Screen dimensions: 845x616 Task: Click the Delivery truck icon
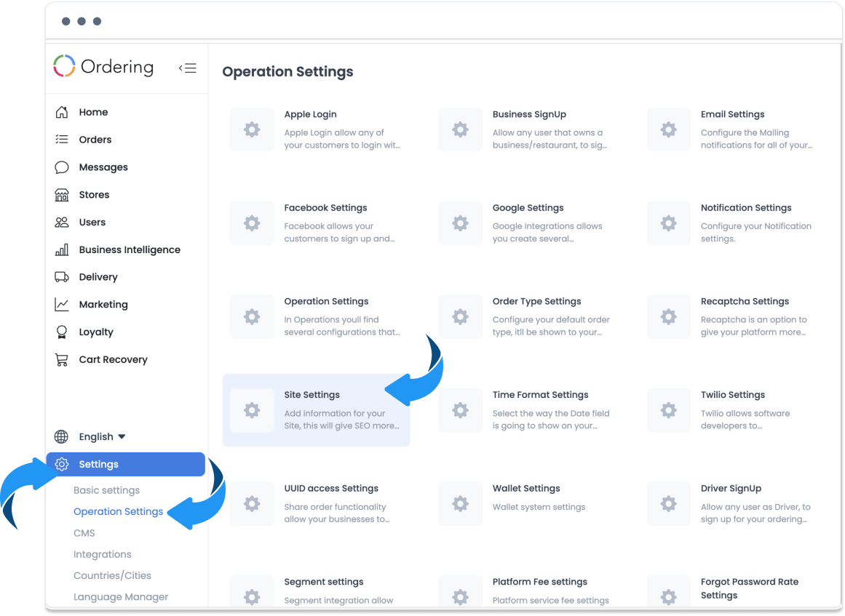point(61,277)
